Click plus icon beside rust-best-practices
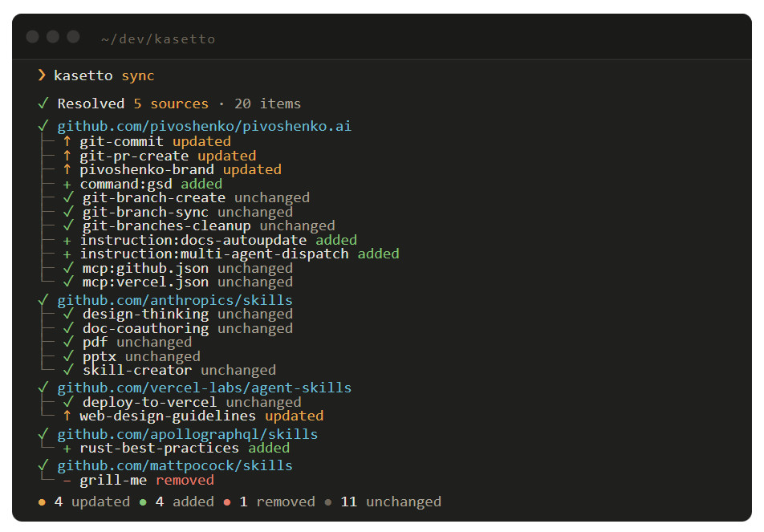764x532 pixels. point(67,449)
